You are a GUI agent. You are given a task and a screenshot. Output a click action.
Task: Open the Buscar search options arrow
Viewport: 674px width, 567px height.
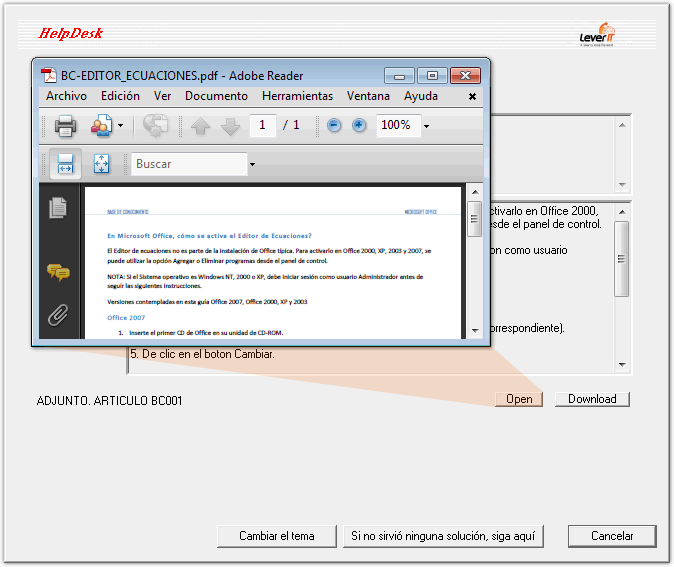[253, 164]
